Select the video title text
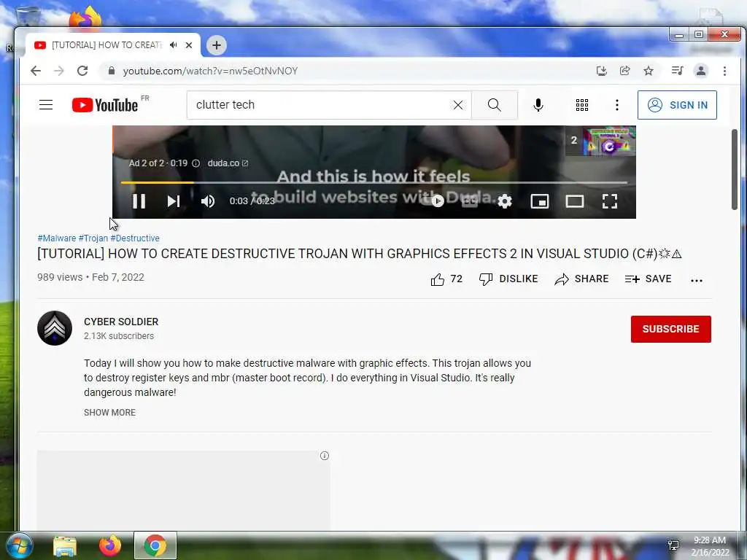The height and width of the screenshot is (560, 747). pos(360,254)
